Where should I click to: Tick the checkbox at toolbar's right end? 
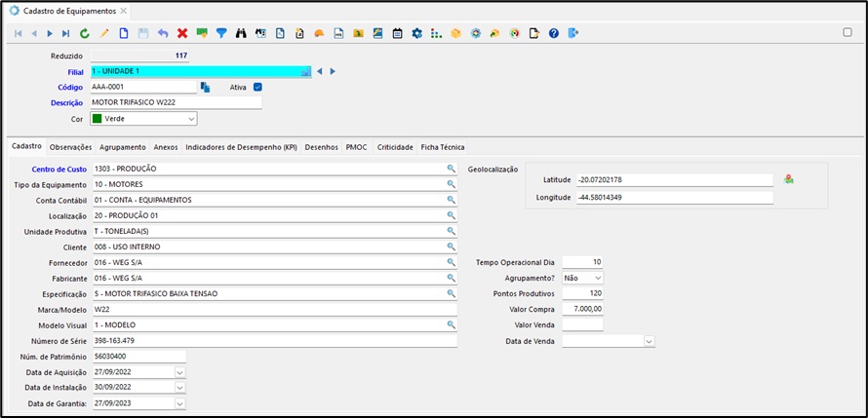[848, 32]
